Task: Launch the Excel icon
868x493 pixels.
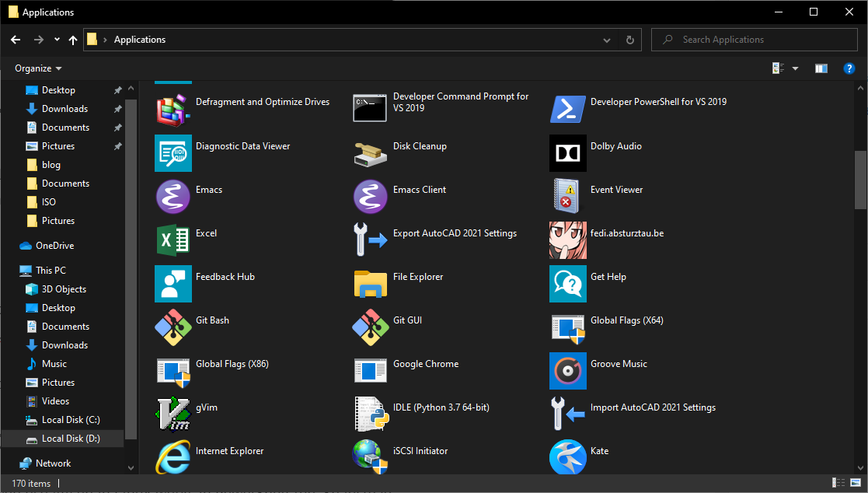Action: click(x=173, y=240)
